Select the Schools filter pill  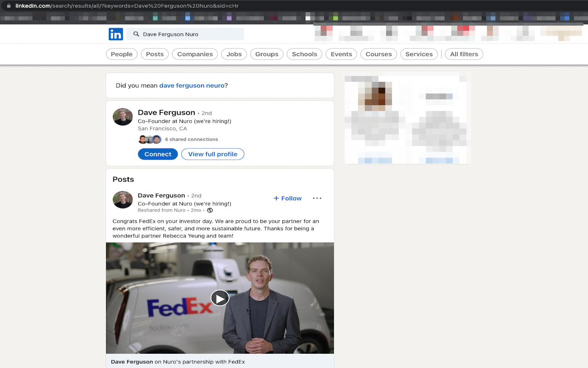pyautogui.click(x=304, y=54)
